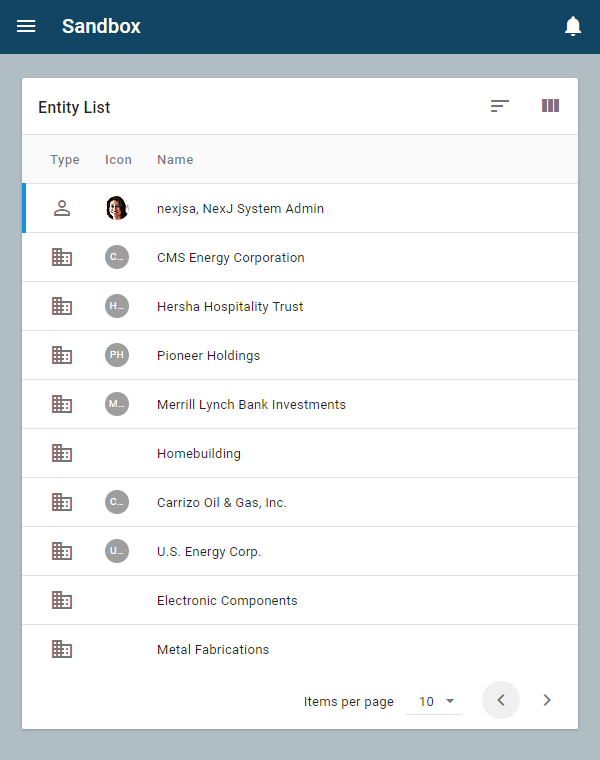This screenshot has width=600, height=760.
Task: Open the sort options icon
Action: 500,106
